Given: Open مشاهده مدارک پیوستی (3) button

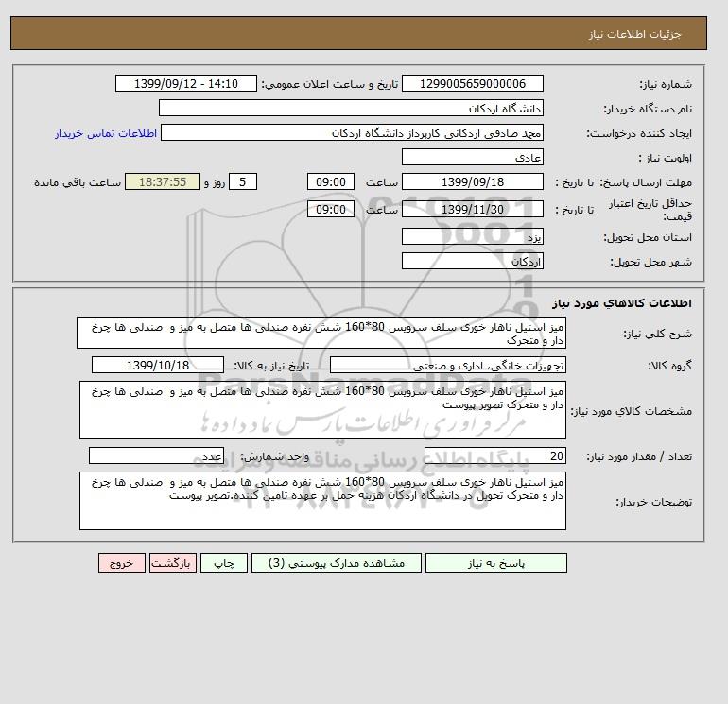Looking at the screenshot, I should point(337,562).
